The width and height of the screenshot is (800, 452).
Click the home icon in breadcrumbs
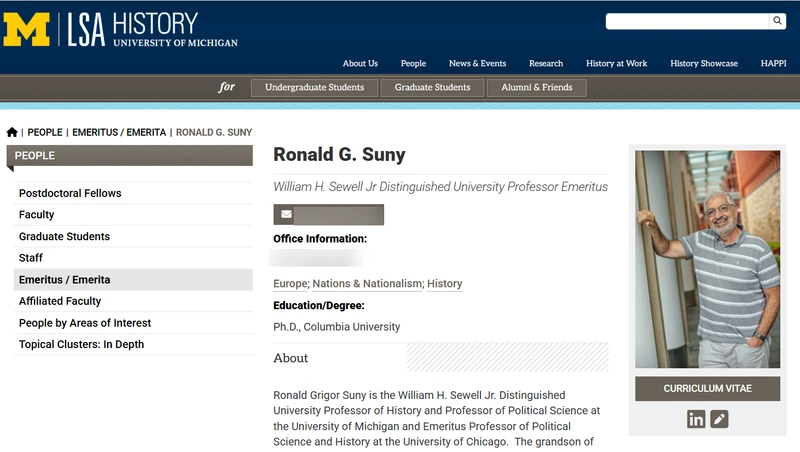tap(12, 132)
